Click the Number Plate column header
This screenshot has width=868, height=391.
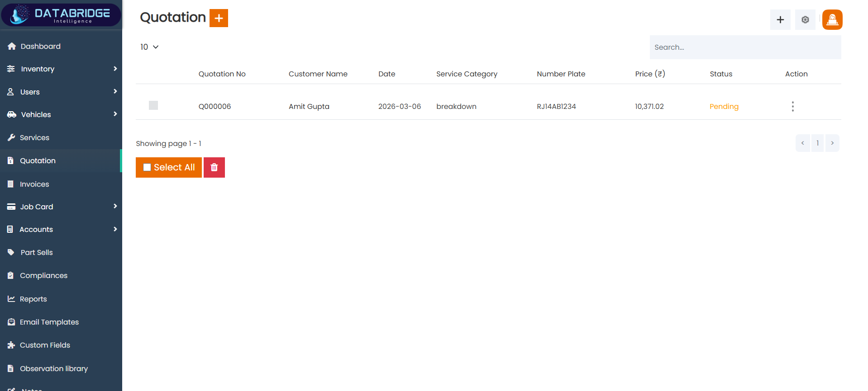tap(561, 74)
